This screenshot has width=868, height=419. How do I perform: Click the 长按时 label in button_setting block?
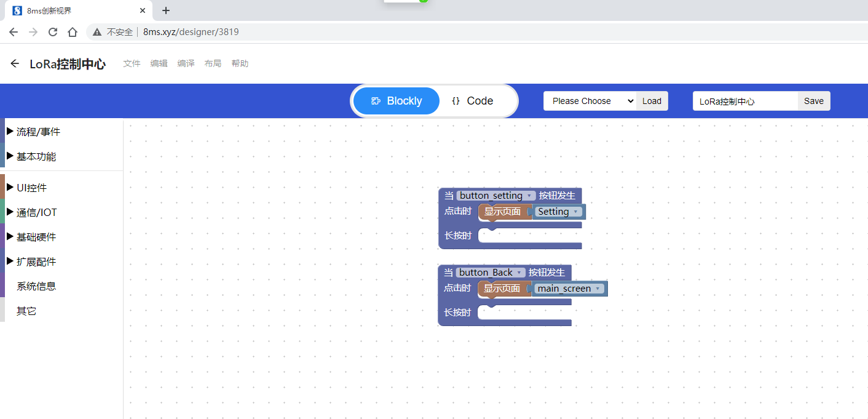tap(458, 236)
